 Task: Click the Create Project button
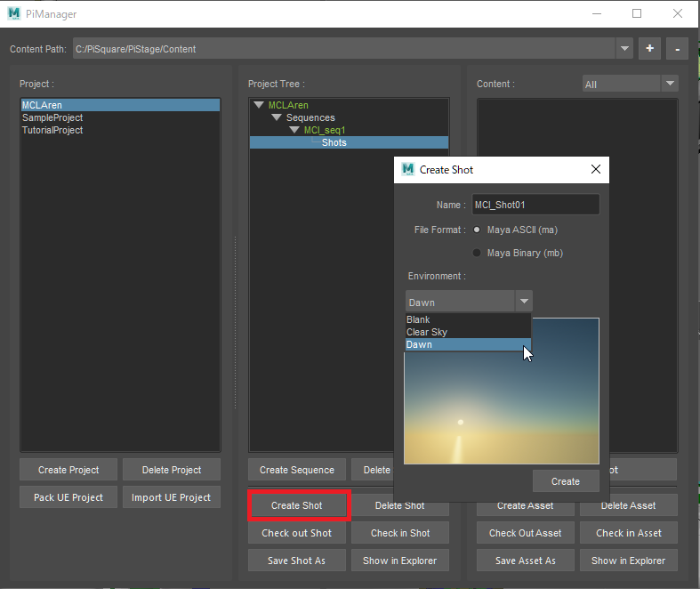coord(68,470)
